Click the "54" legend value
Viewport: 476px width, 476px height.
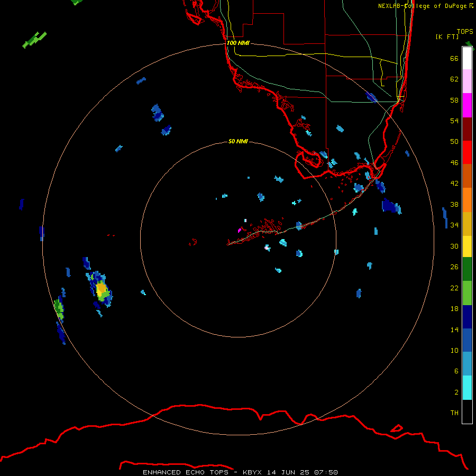click(454, 121)
